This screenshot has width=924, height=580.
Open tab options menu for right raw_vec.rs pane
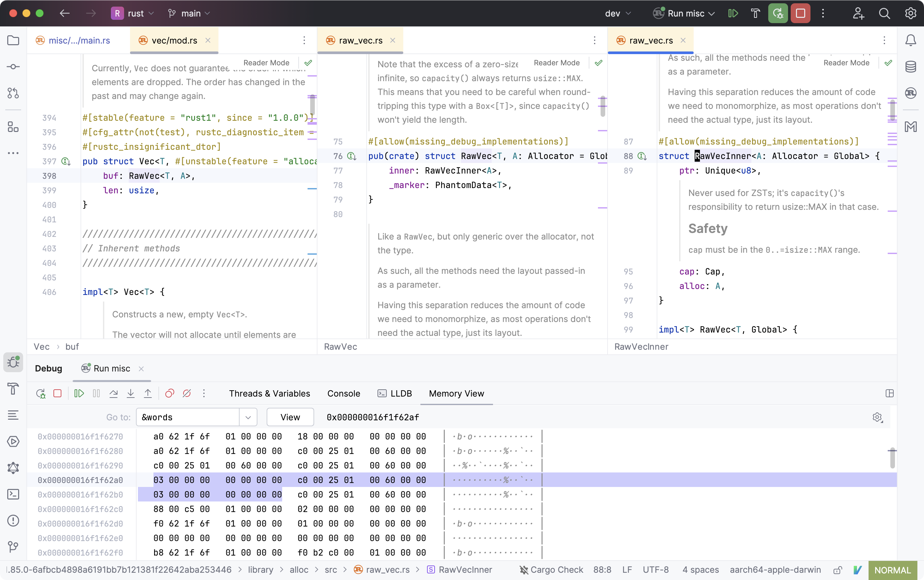point(884,40)
